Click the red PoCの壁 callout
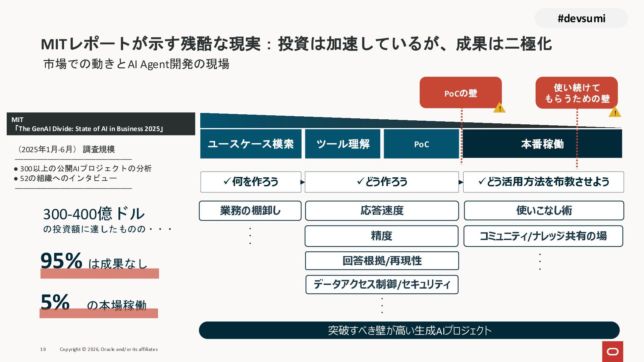The width and height of the screenshot is (644, 362). pos(460,93)
